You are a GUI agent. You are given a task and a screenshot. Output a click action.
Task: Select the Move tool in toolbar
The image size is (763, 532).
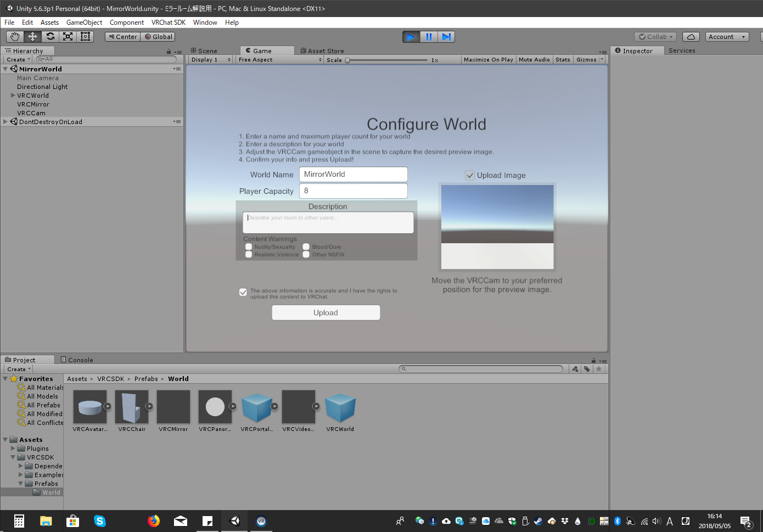[x=32, y=37]
